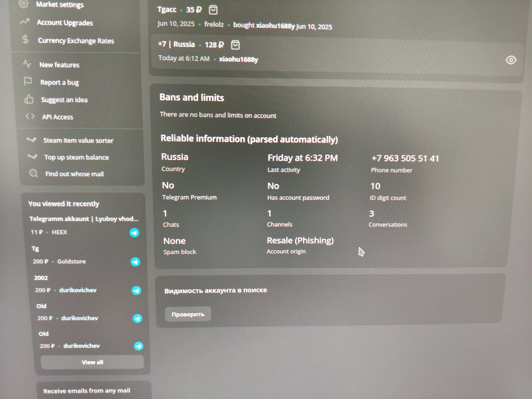This screenshot has height=399, width=532.
Task: Click the Find out whose mail search icon
Action: (x=34, y=173)
